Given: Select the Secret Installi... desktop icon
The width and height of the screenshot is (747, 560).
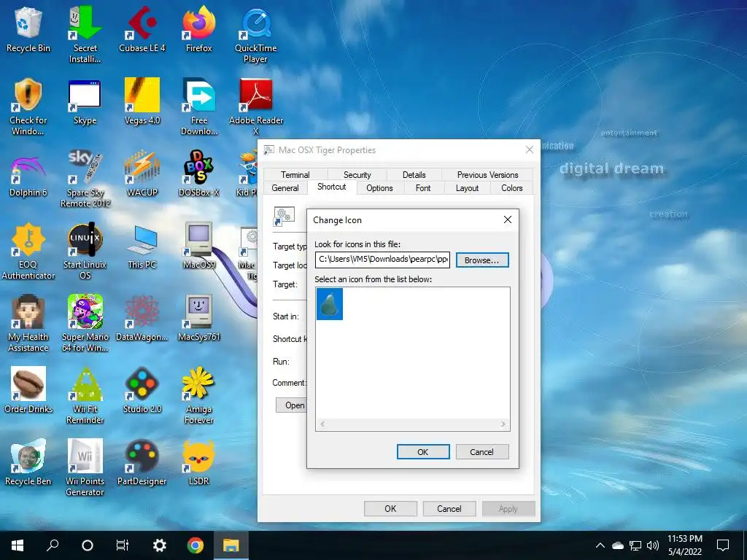Looking at the screenshot, I should [85, 35].
